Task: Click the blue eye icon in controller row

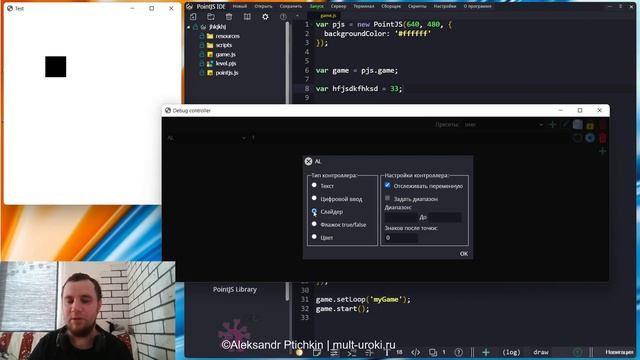Action: [590, 138]
